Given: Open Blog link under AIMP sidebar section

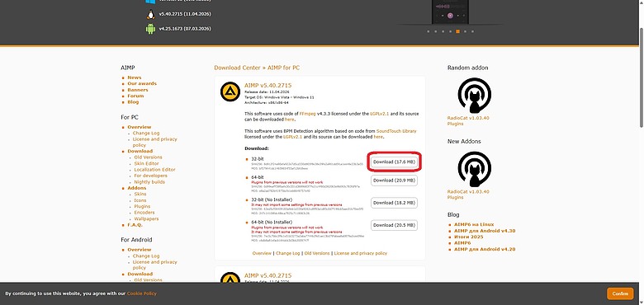Looking at the screenshot, I should [x=133, y=102].
